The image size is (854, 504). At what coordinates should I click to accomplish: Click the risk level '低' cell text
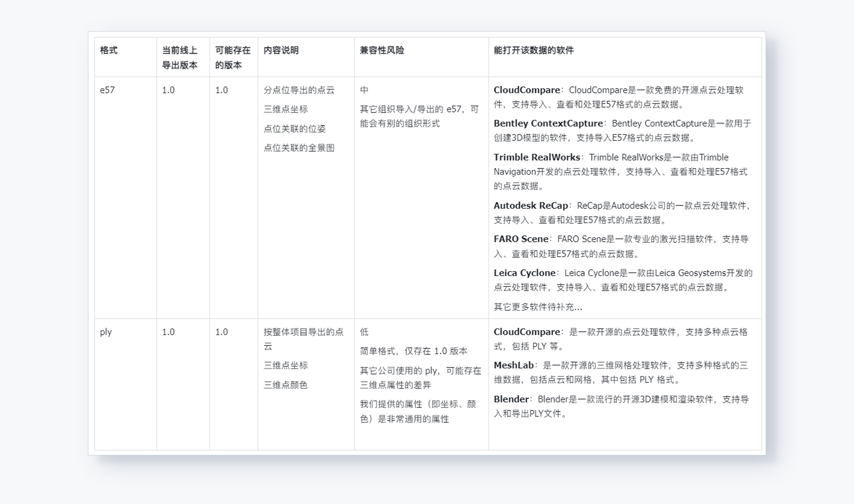(364, 332)
